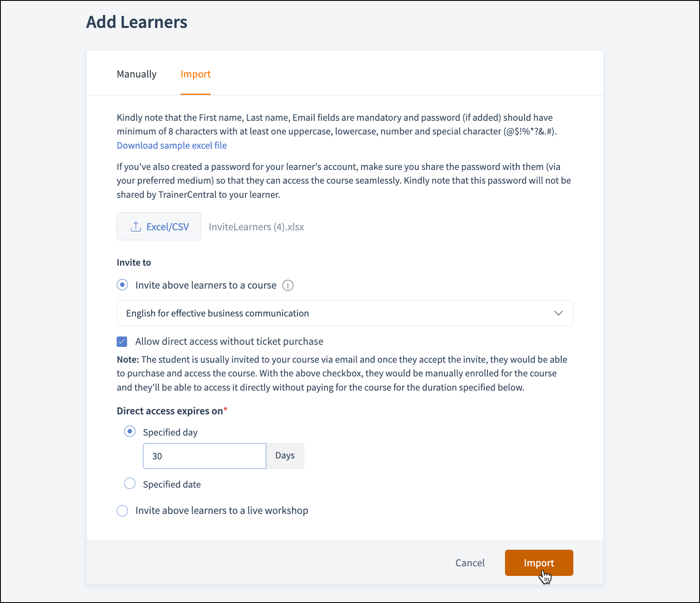Image resolution: width=700 pixels, height=603 pixels.
Task: Click the Download sample excel file link
Action: pyautogui.click(x=172, y=145)
